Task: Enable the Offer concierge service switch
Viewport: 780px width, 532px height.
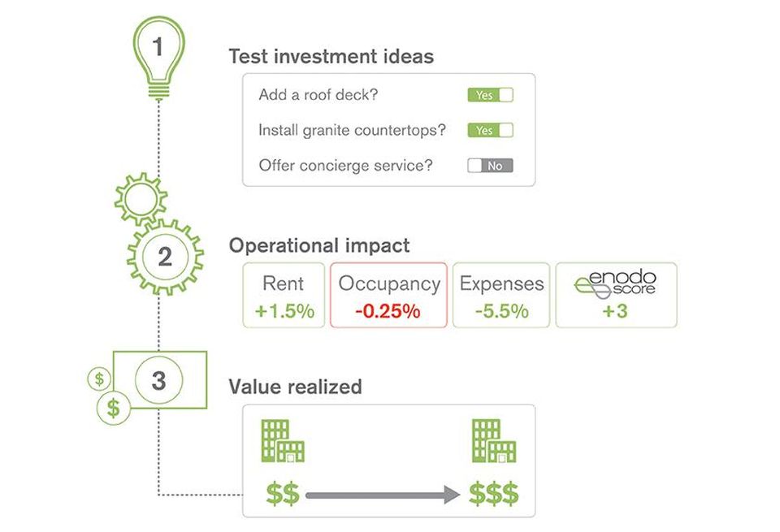Action: (490, 166)
